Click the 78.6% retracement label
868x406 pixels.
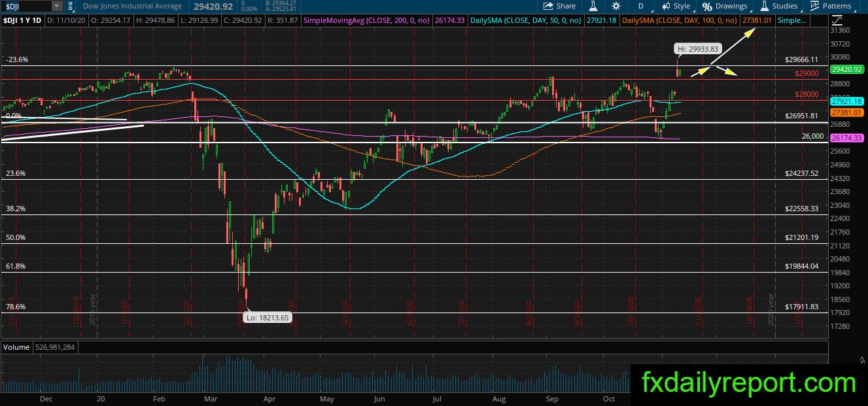pos(16,306)
